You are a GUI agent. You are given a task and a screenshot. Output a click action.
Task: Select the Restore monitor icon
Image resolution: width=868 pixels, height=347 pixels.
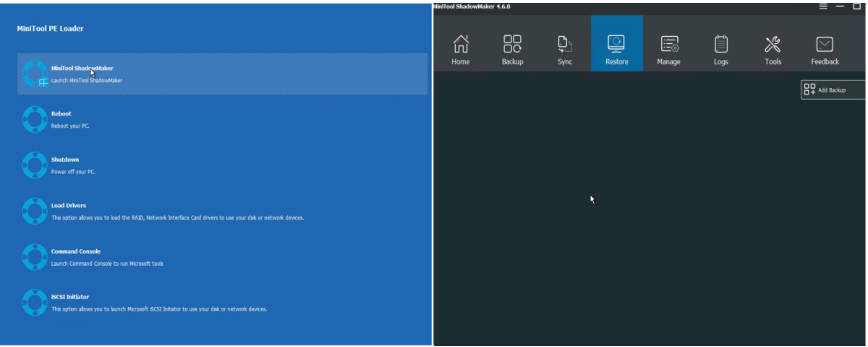[616, 44]
